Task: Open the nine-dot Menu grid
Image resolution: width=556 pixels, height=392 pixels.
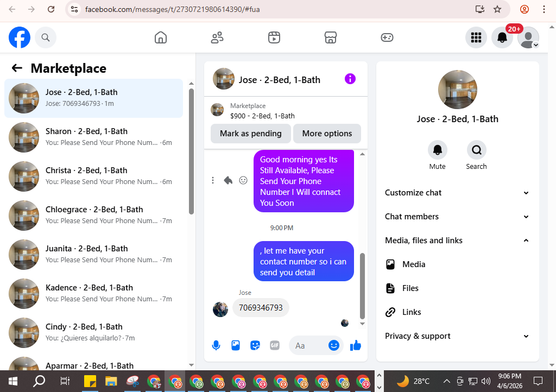Action: pos(476,37)
